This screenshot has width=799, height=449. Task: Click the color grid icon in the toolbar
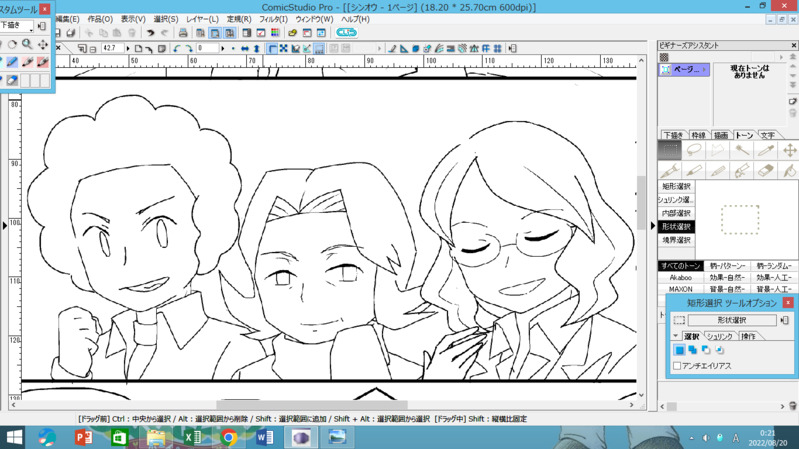[275, 33]
